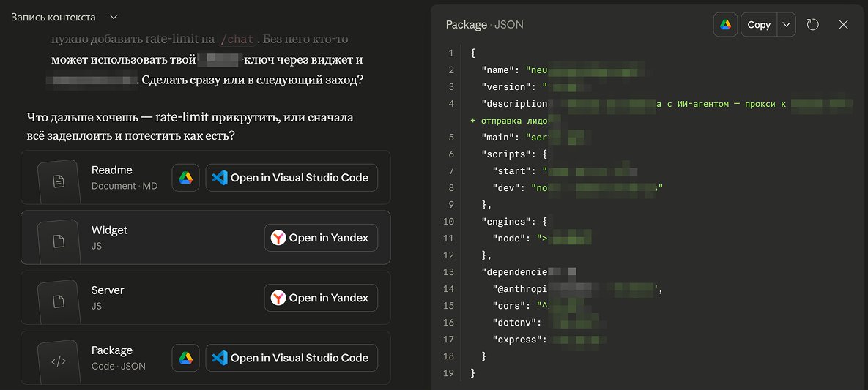Open Server in Yandex

click(x=321, y=298)
